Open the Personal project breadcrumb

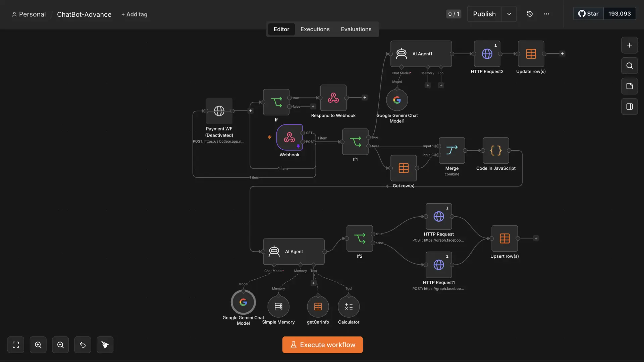29,14
